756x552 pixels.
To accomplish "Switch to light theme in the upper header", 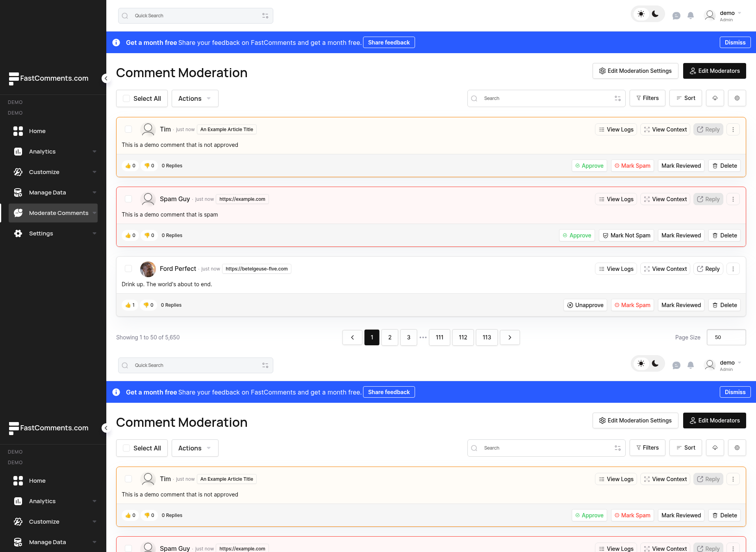I will coord(641,14).
